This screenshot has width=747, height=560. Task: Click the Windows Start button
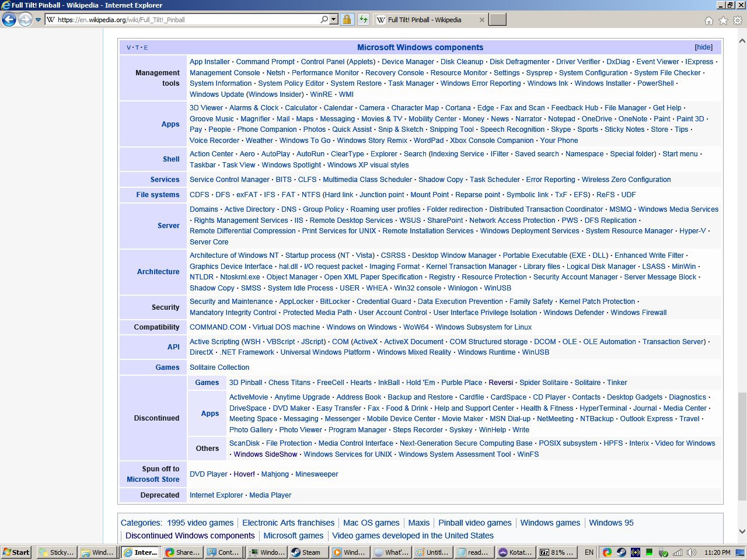(x=16, y=552)
